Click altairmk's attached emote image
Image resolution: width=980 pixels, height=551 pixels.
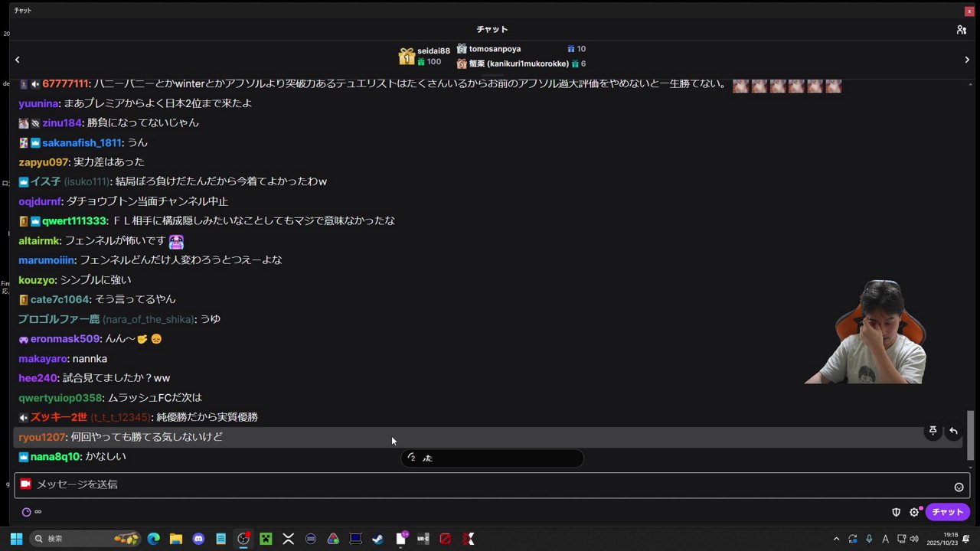[x=175, y=240]
